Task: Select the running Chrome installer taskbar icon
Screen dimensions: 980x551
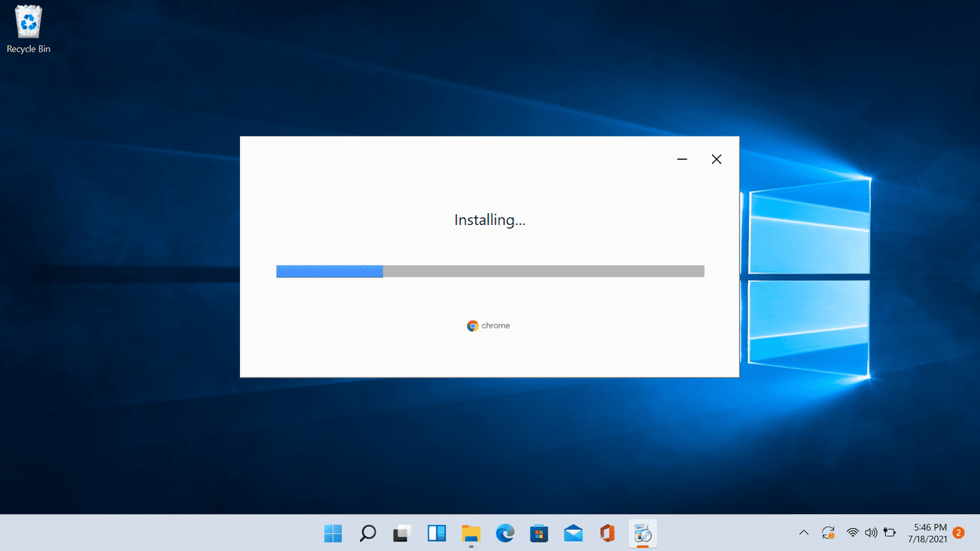Action: click(x=642, y=533)
